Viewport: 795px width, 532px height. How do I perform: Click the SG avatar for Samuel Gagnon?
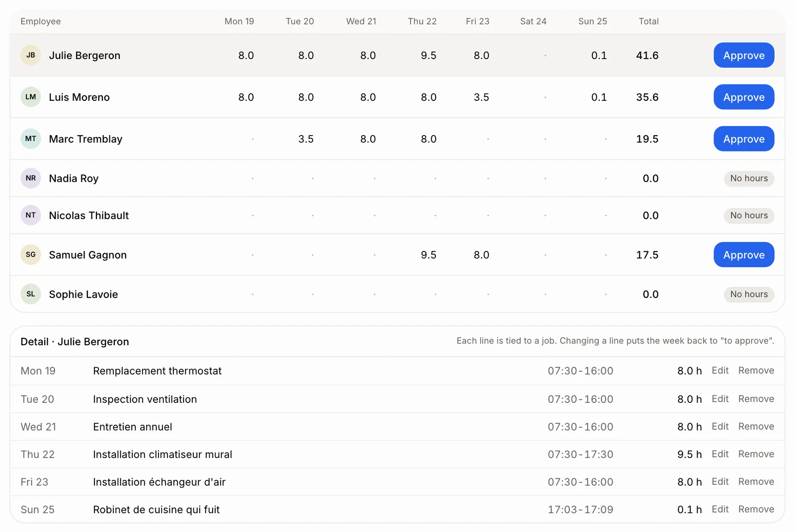click(x=31, y=254)
